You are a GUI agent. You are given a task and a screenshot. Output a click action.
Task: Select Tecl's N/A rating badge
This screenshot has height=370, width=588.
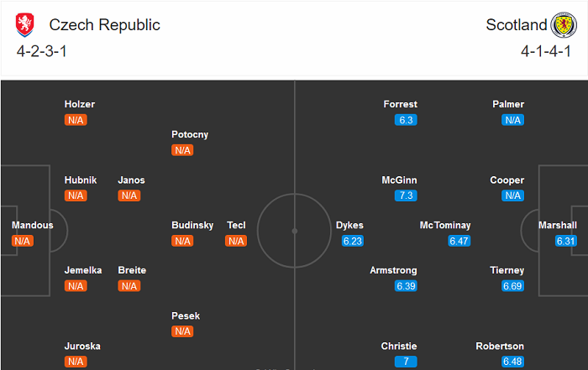[x=236, y=241]
